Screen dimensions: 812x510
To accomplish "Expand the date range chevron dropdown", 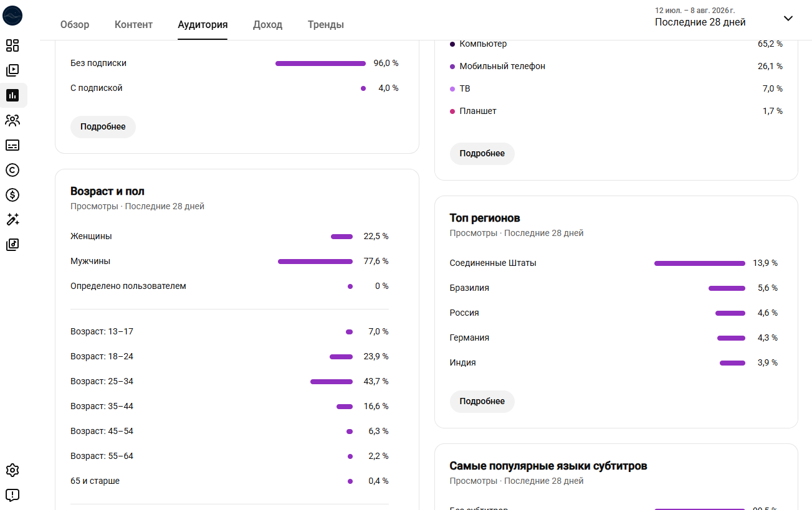I will 788,18.
